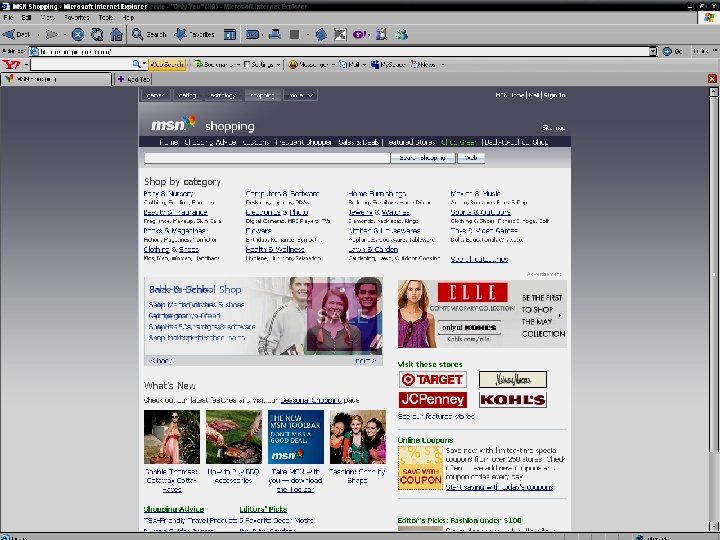Open the File menu
720x540 pixels.
click(8, 17)
